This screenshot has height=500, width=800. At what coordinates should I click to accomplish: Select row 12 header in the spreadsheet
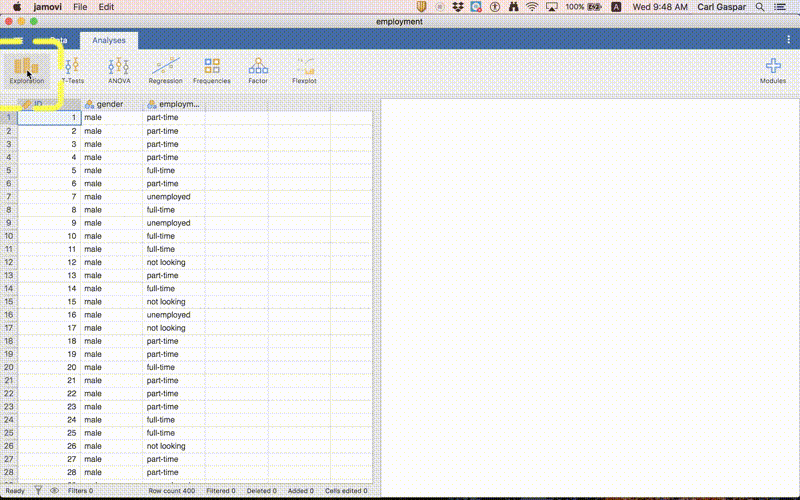point(8,262)
